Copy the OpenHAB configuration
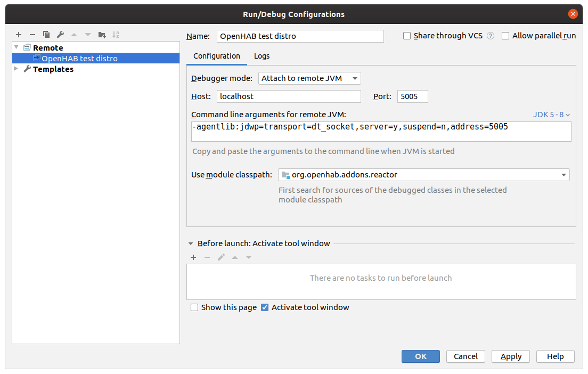 coord(46,34)
